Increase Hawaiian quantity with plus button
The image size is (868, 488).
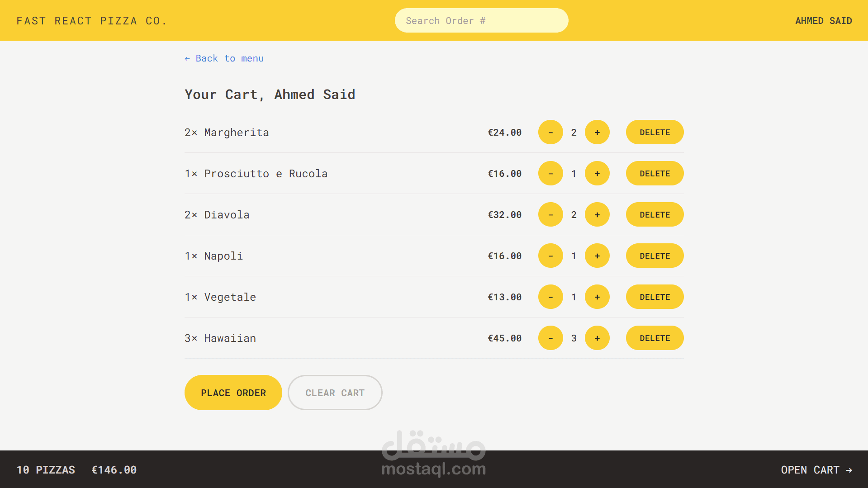click(x=597, y=338)
